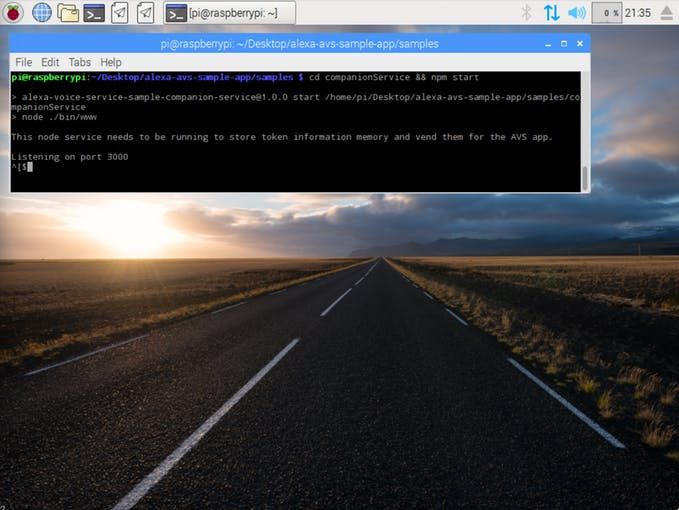The image size is (679, 510).
Task: Open the volume speaker control
Action: (577, 13)
